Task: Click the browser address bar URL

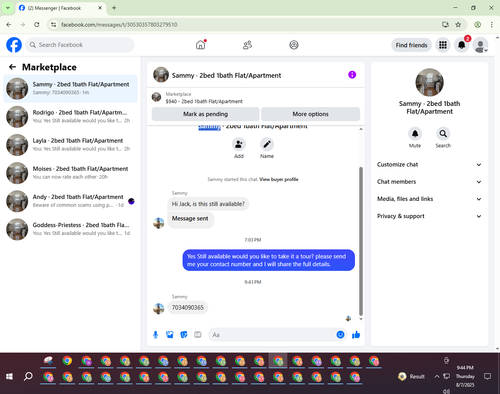Action: click(119, 25)
